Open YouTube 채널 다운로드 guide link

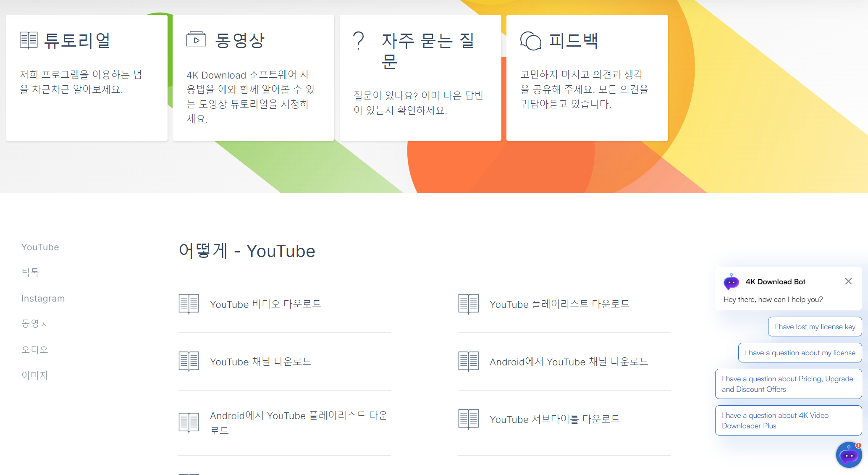click(x=260, y=362)
